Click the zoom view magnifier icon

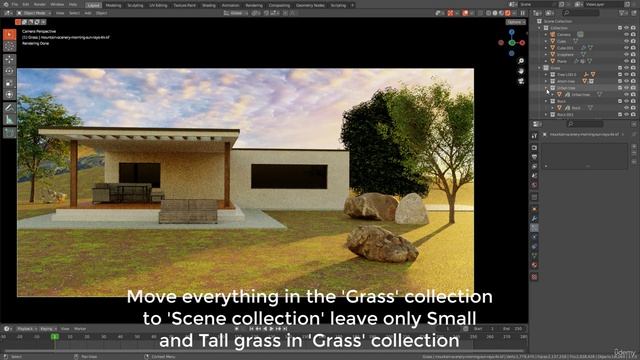tap(521, 61)
